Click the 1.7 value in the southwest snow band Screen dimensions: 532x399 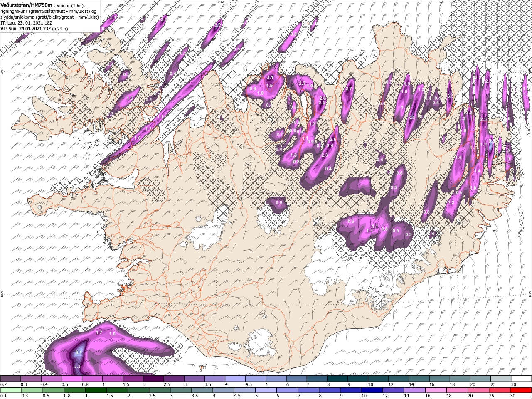(99, 332)
